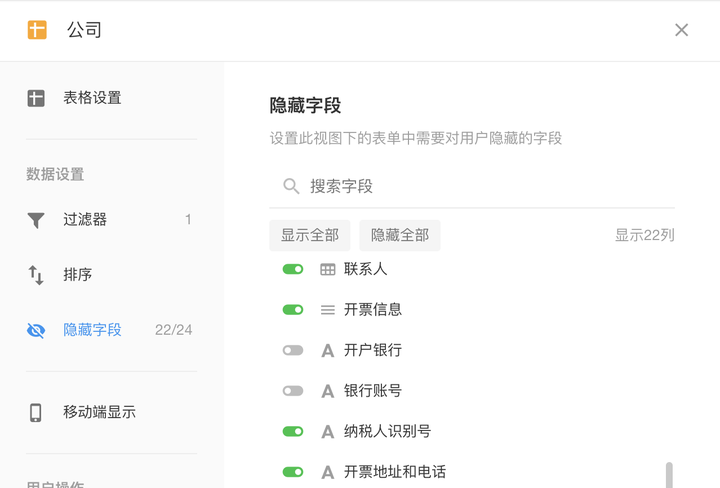Click the 联系人 table field icon
The width and height of the screenshot is (720, 488).
point(327,269)
